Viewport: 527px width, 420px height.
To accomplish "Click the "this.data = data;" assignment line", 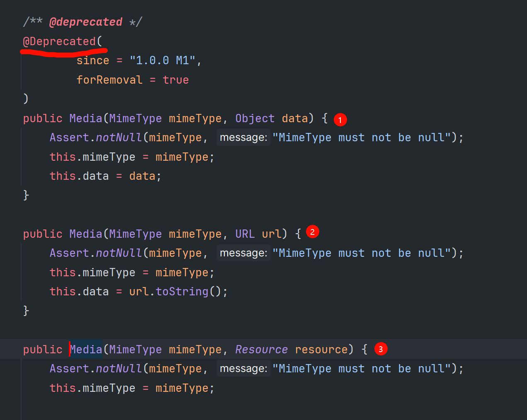I will pos(105,176).
